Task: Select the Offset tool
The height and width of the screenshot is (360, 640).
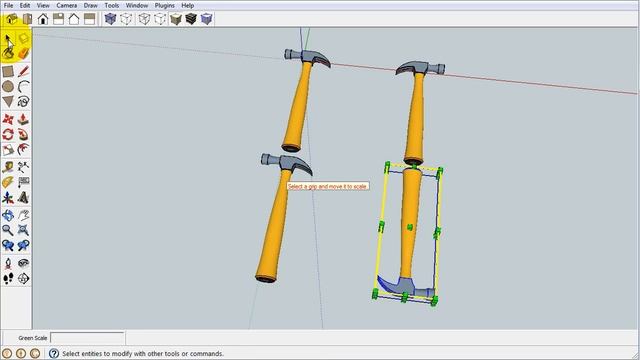Action: 23,149
